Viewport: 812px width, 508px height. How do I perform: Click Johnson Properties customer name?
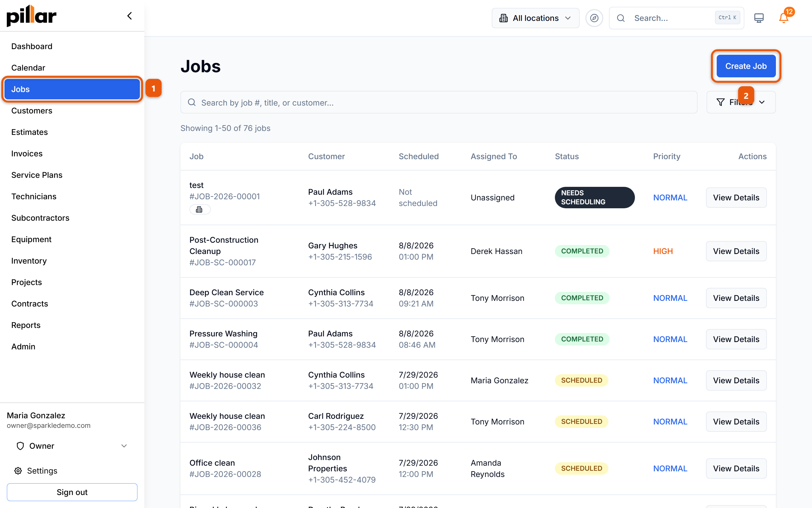point(328,463)
